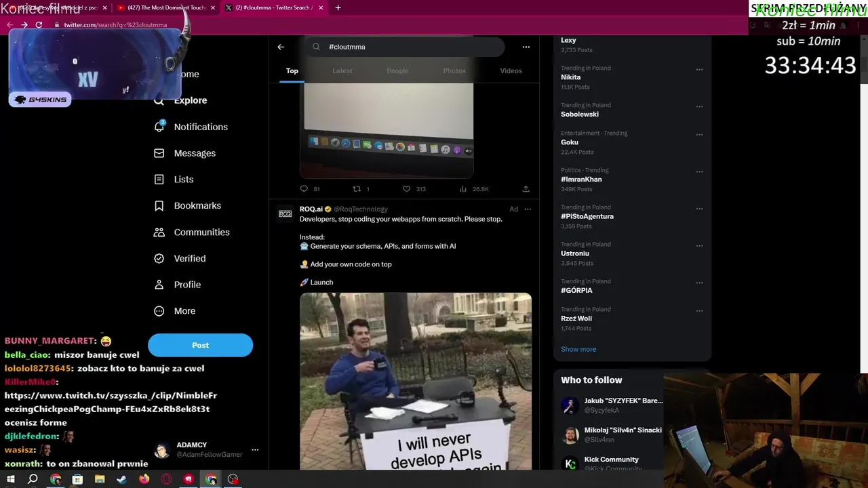Open Windows taskbar search
The width and height of the screenshot is (868, 488).
33,479
